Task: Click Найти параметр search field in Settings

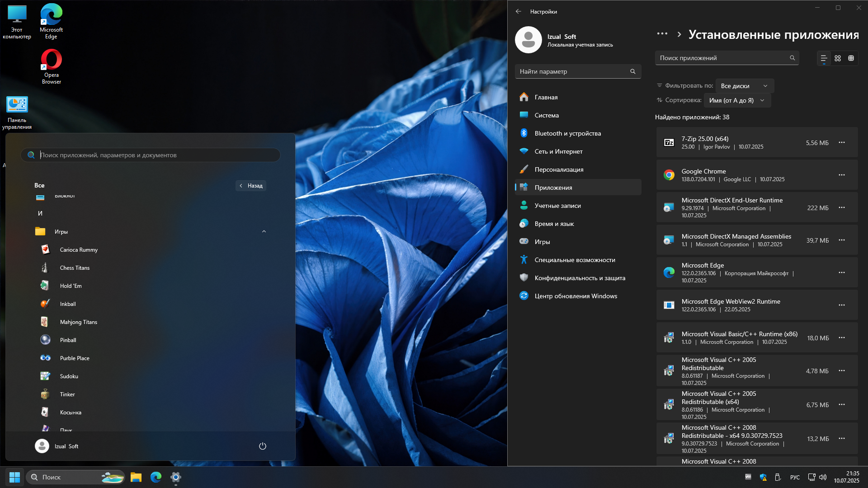Action: click(x=578, y=71)
